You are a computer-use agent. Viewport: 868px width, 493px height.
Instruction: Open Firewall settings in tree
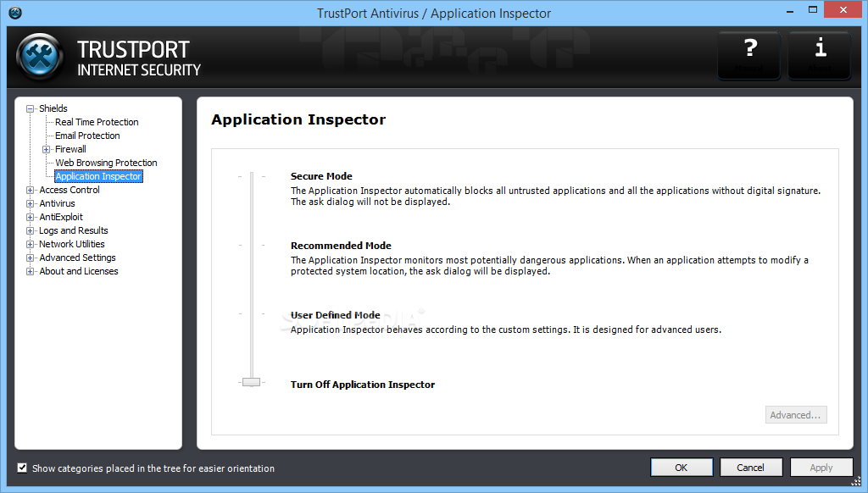70,149
